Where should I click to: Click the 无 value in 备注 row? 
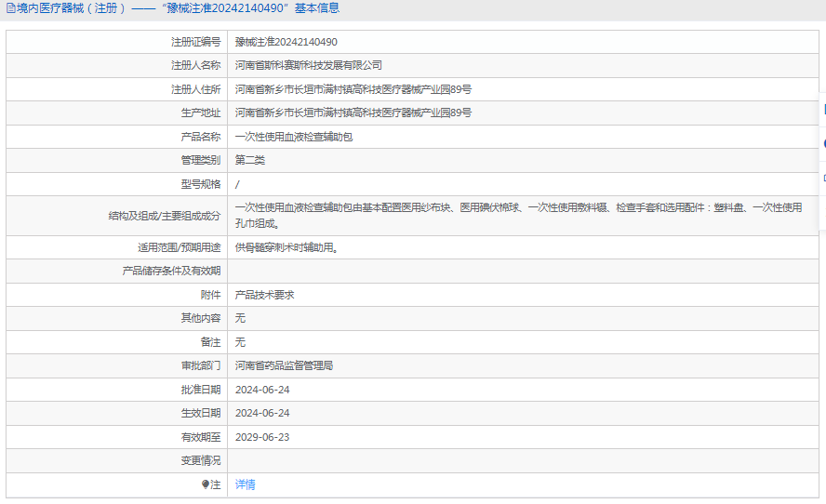[240, 342]
